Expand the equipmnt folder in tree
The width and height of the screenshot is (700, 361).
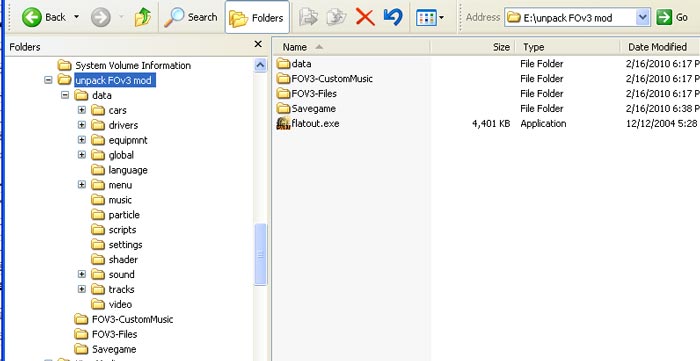(82, 140)
